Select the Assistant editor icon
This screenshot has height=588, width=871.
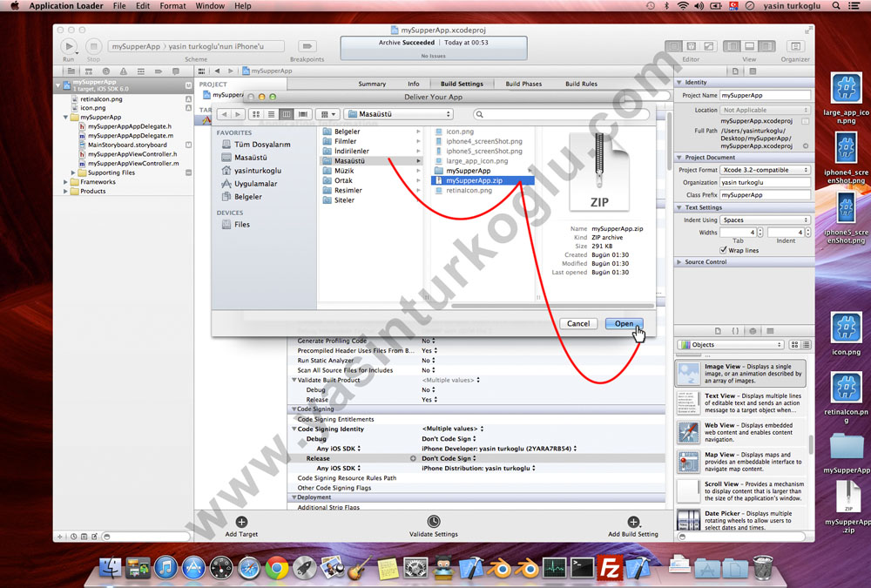(x=691, y=46)
